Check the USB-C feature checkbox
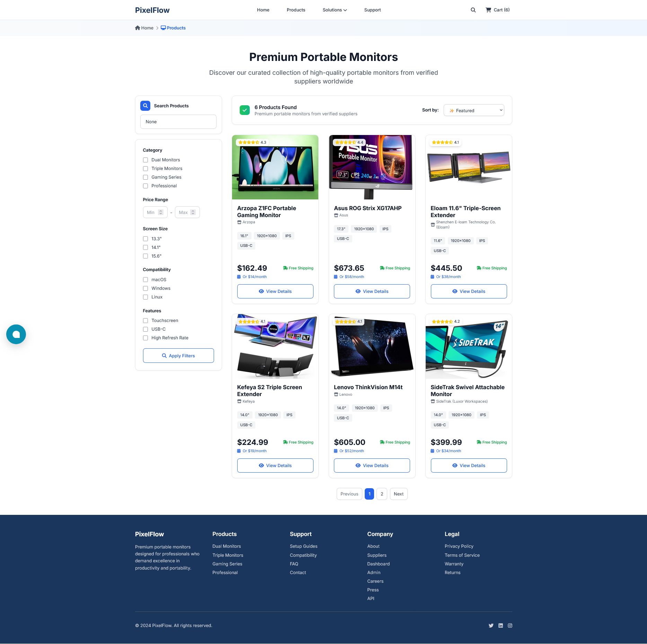This screenshot has width=647, height=644. tap(145, 329)
